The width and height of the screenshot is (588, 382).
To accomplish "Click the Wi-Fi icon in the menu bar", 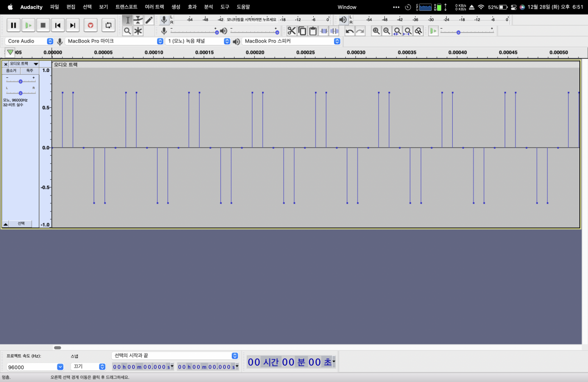I will pos(481,7).
